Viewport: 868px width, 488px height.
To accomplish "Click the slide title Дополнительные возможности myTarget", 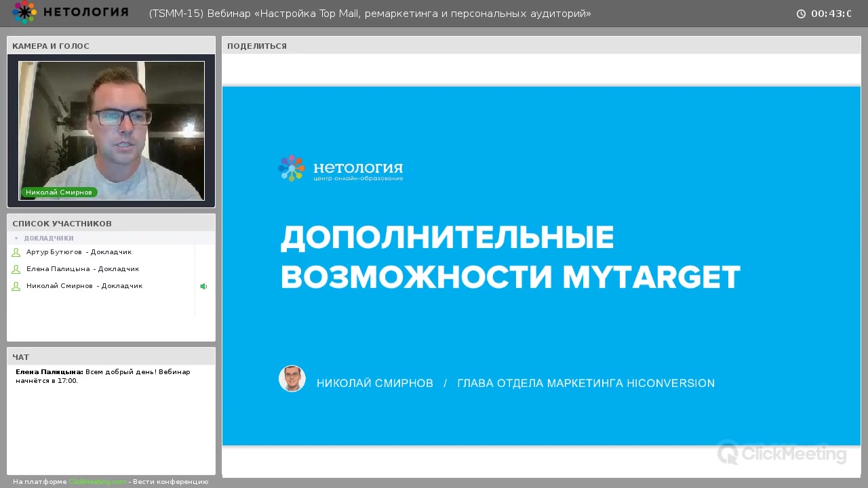I will pyautogui.click(x=510, y=258).
